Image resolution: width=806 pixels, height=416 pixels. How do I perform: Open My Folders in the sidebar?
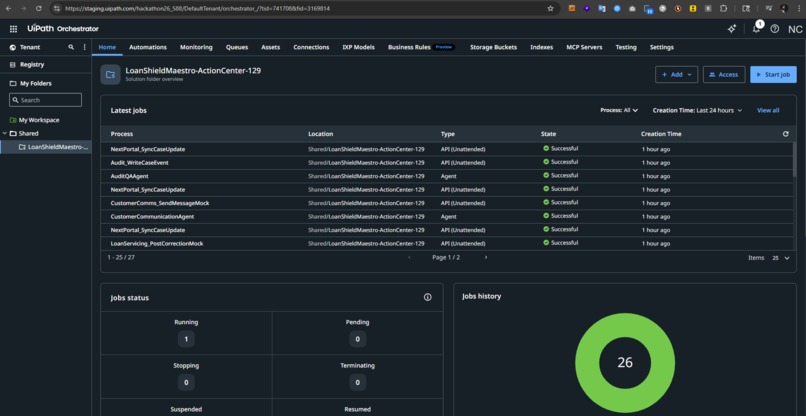tap(31, 83)
